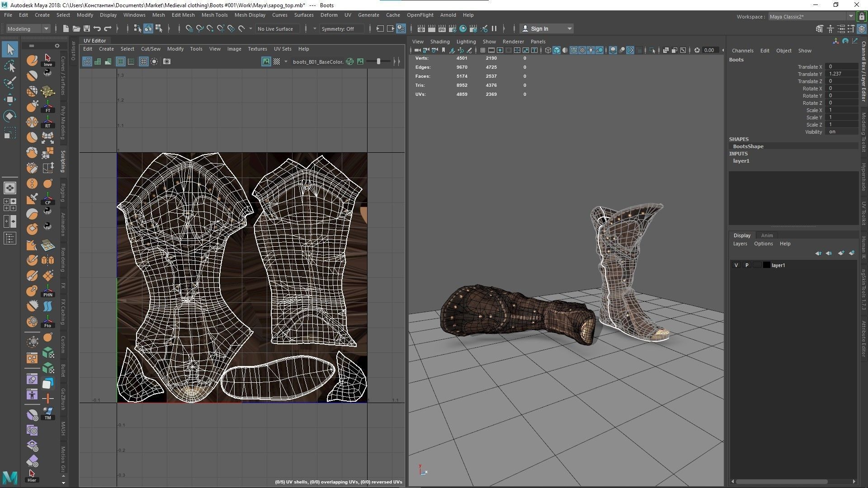Switch to the Anim layer tab
This screenshot has width=868, height=488.
767,235
